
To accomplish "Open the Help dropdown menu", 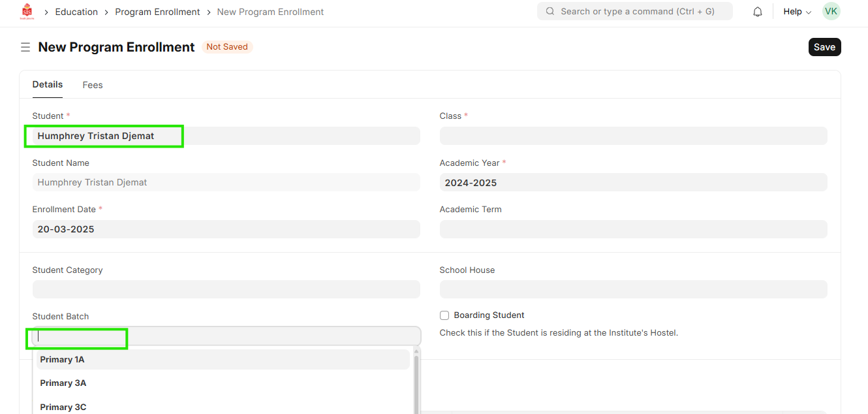I will pyautogui.click(x=797, y=12).
